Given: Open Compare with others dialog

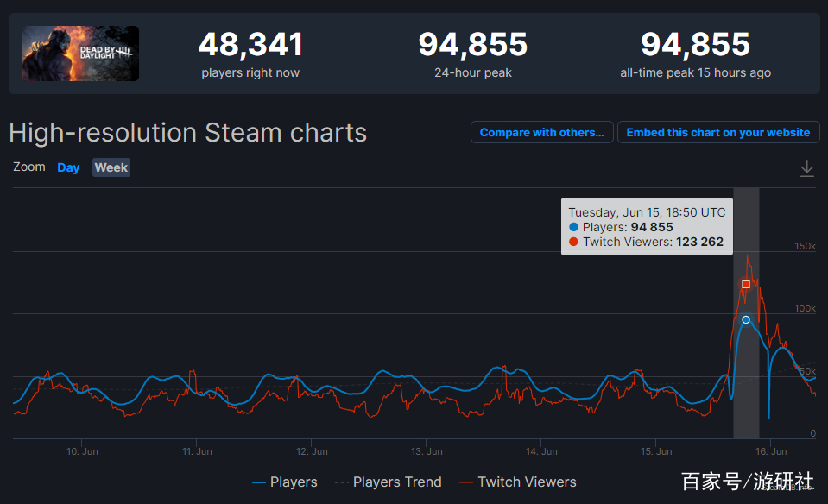Looking at the screenshot, I should 542,132.
